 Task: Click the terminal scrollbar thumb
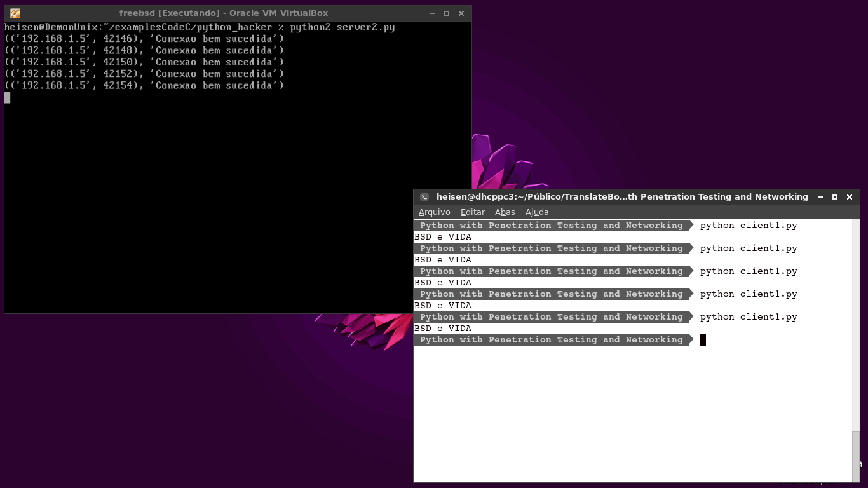855,456
